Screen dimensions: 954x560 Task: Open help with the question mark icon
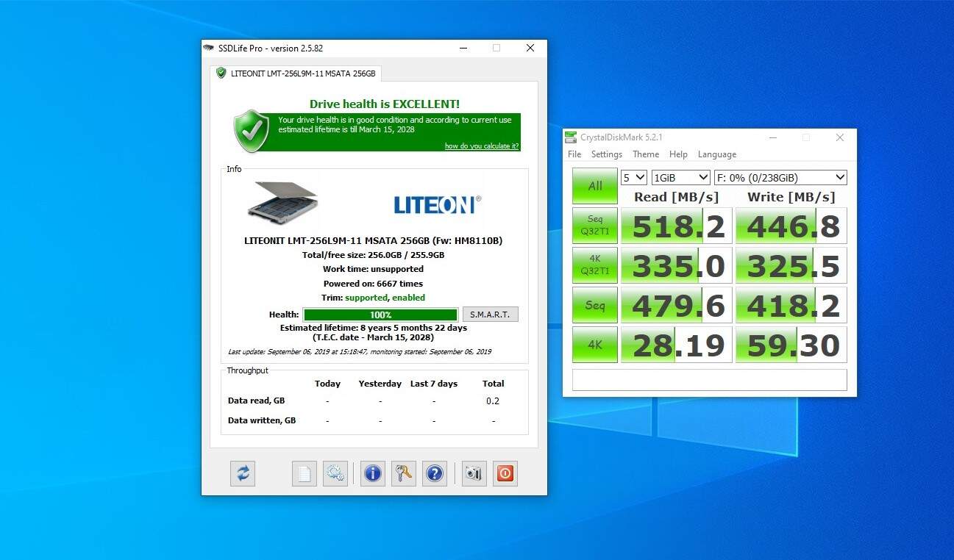pyautogui.click(x=435, y=473)
